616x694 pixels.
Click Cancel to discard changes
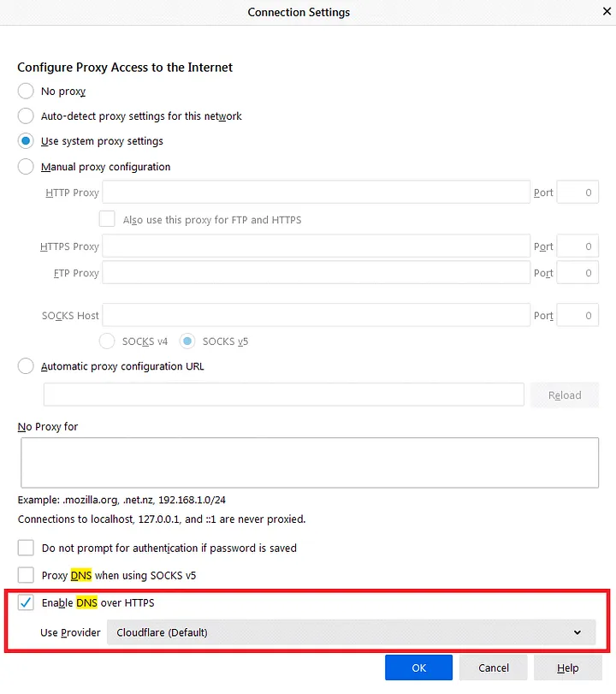tap(493, 667)
